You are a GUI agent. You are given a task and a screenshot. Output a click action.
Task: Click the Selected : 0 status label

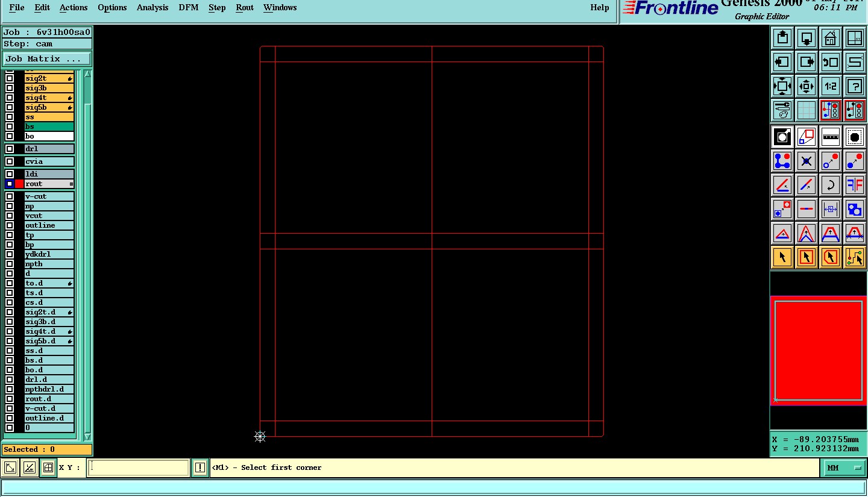tap(47, 449)
